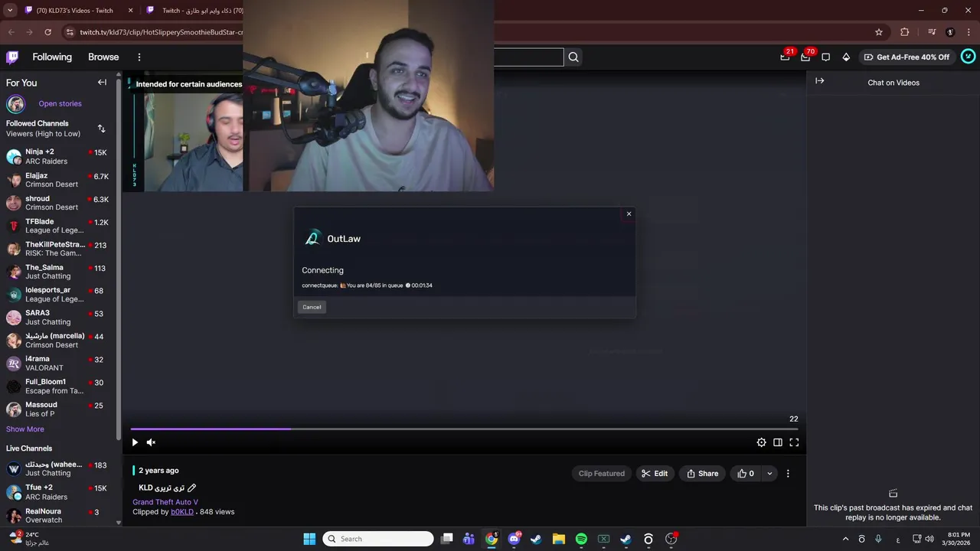
Task: Click the Cancel button in OutLaw dialog
Action: [312, 307]
